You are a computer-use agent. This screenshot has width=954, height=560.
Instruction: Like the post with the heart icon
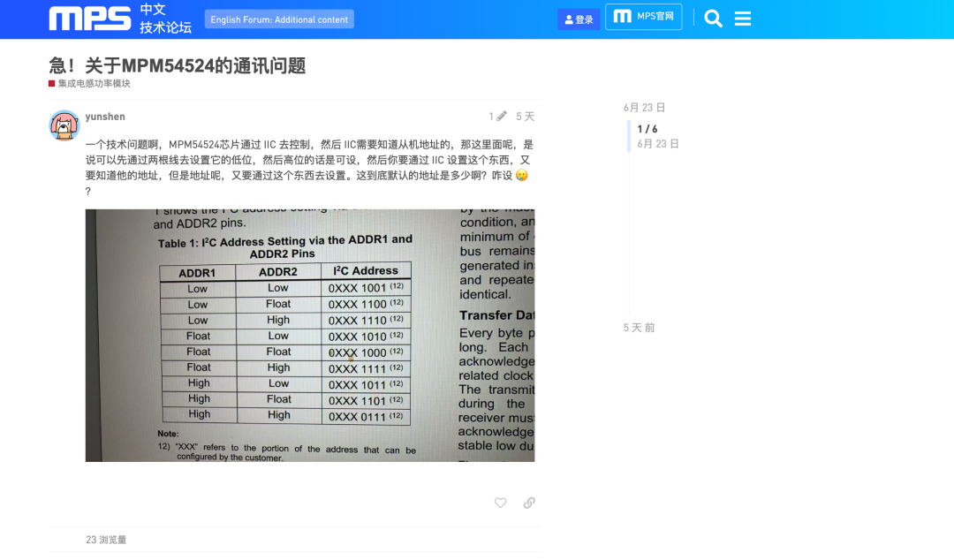click(x=500, y=503)
